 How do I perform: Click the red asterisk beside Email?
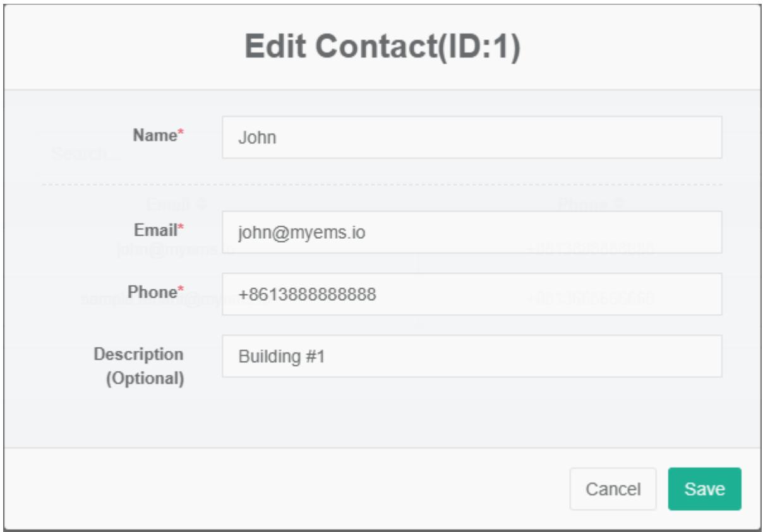click(x=180, y=227)
